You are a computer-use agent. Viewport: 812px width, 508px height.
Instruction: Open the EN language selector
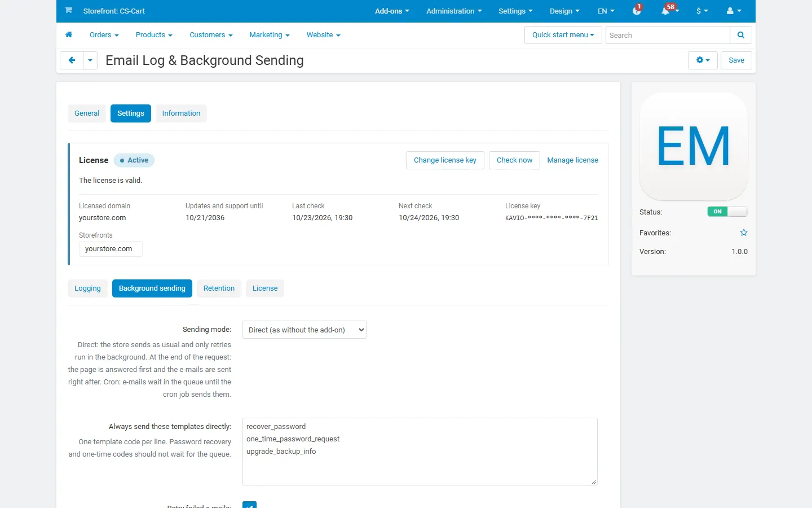coord(606,11)
